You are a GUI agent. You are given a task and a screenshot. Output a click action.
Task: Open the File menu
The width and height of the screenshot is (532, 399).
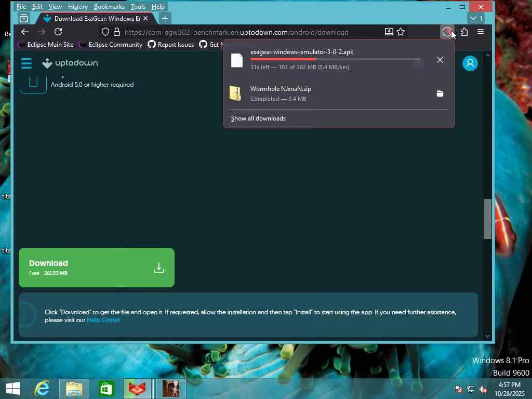(21, 6)
